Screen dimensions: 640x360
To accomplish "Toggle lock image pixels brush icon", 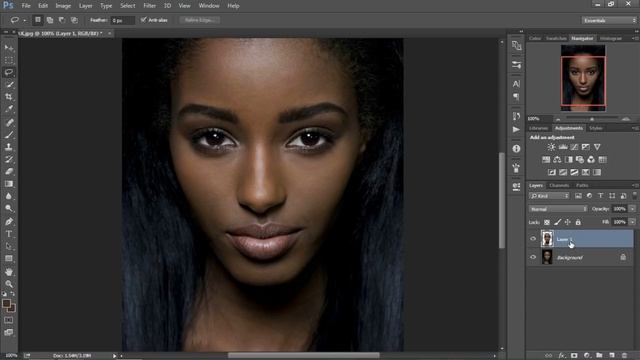I will [558, 222].
